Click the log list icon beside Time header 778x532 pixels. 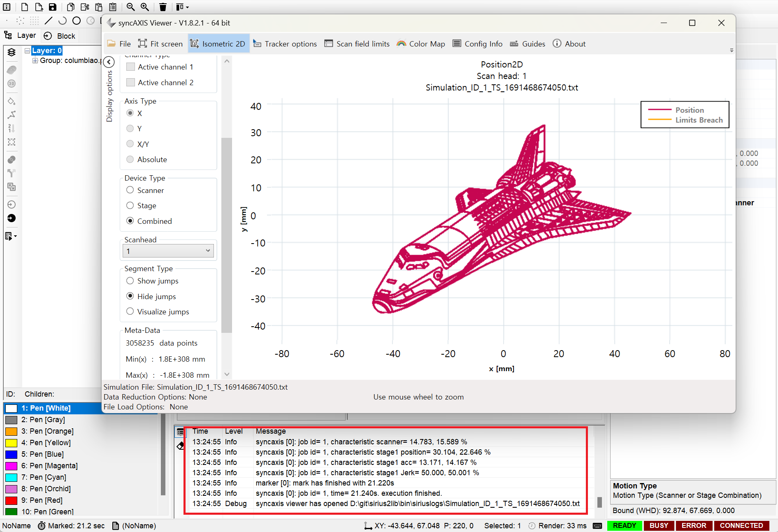[x=180, y=432]
